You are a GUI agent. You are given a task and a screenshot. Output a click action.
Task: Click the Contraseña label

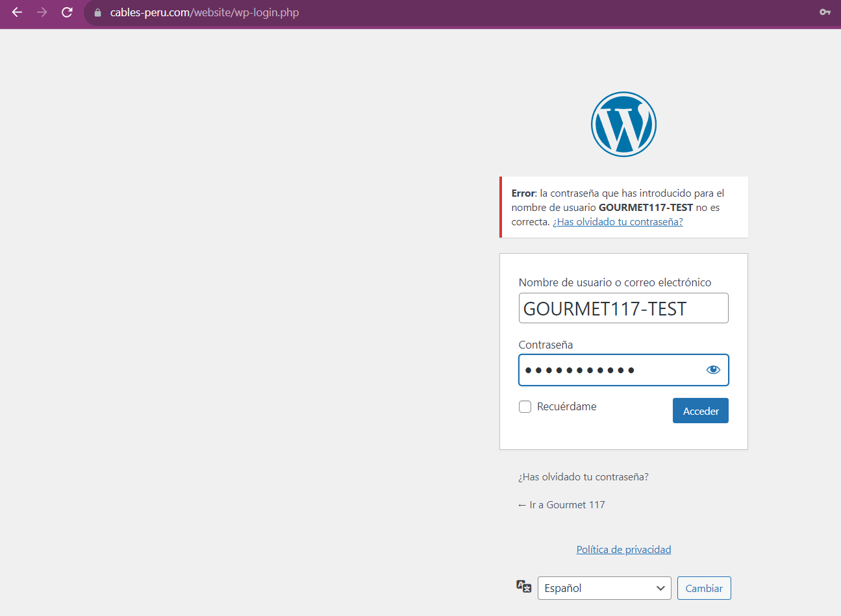tap(546, 345)
